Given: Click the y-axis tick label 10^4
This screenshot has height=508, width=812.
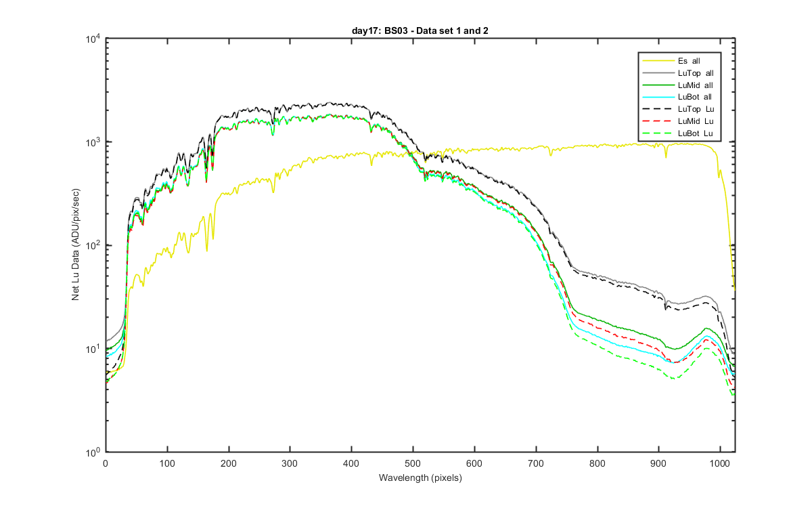Looking at the screenshot, I should click(x=92, y=37).
